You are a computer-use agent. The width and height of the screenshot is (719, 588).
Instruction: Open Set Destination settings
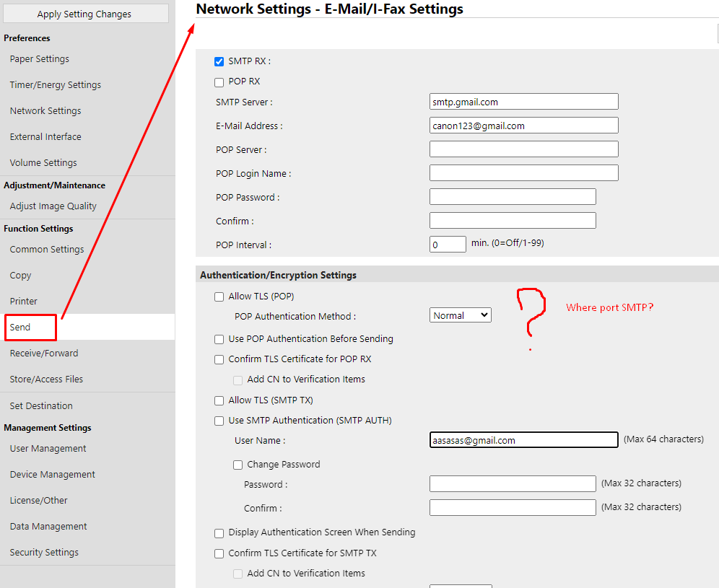click(x=41, y=405)
